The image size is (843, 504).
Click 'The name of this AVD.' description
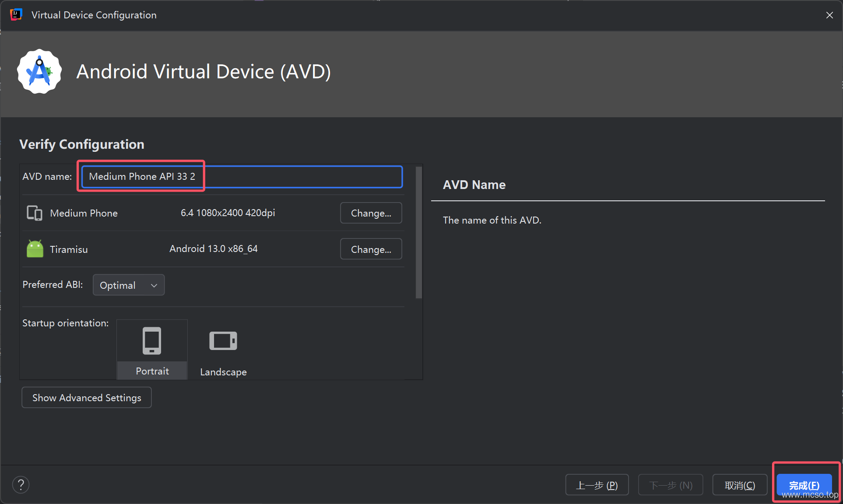pos(492,220)
